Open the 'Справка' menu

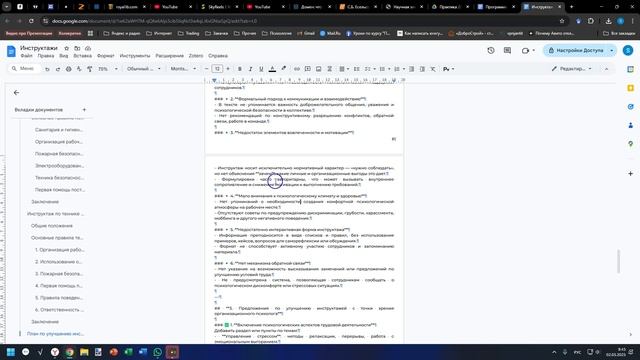[x=218, y=56]
